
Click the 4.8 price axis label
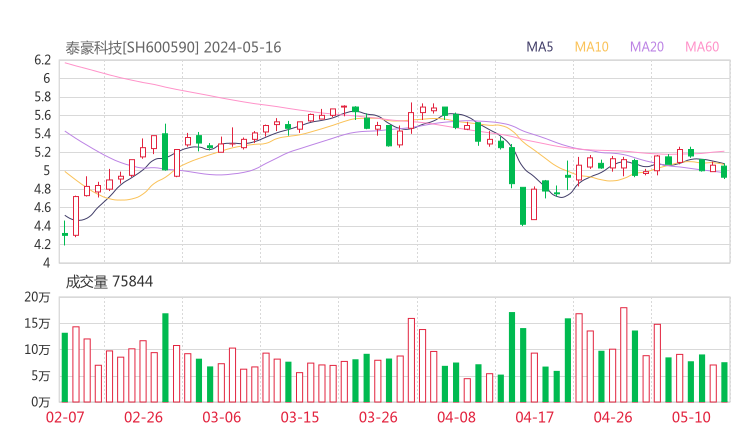[42, 189]
